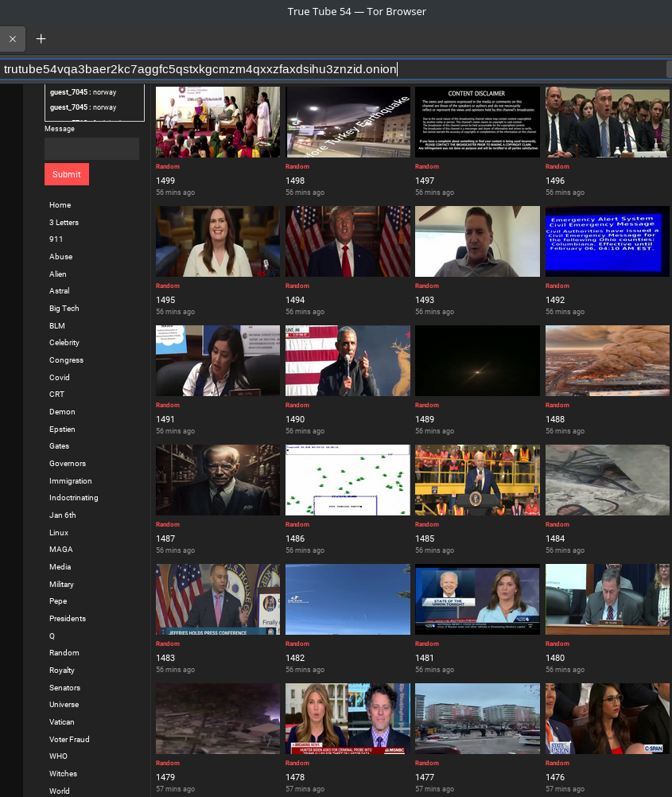
Task: Open the WHO category
Action: pyautogui.click(x=59, y=756)
